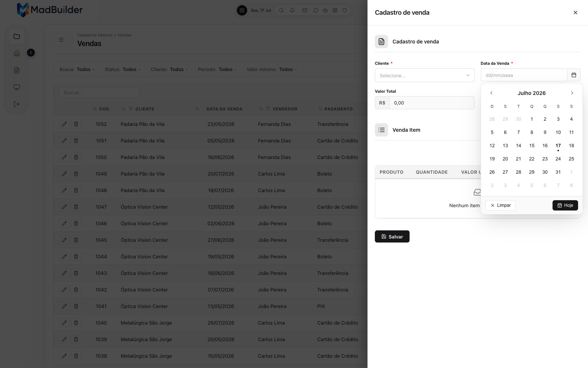Go to previous month in calendar

491,93
